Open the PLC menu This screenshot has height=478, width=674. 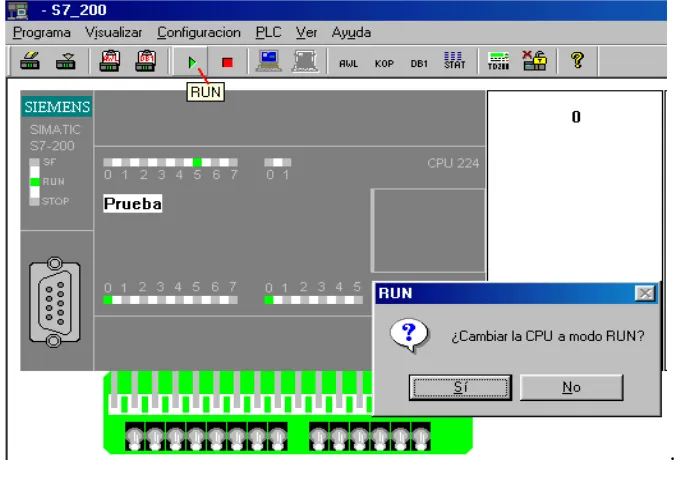(268, 33)
